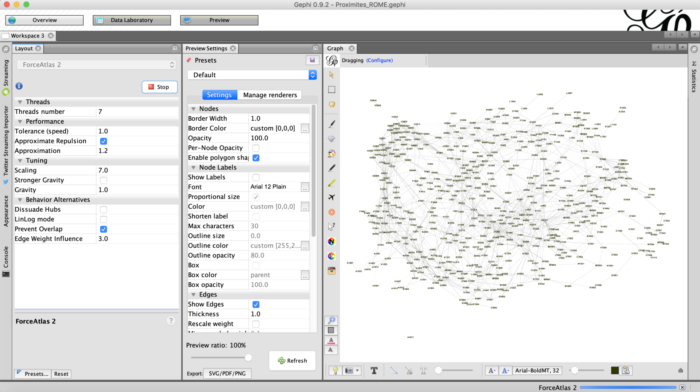Select the rectangle selection tool
The image size is (700, 392).
coord(331,90)
